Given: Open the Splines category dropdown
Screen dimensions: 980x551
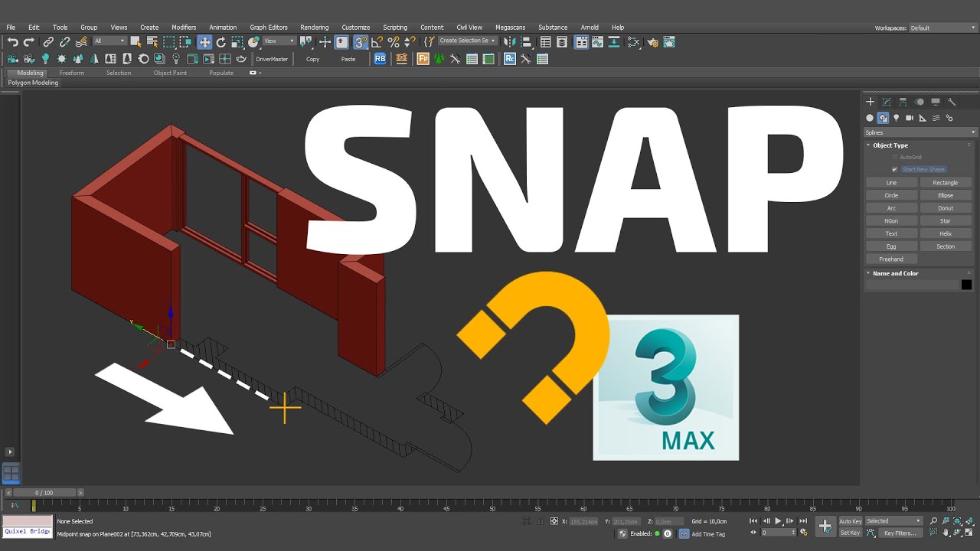Looking at the screenshot, I should point(920,132).
